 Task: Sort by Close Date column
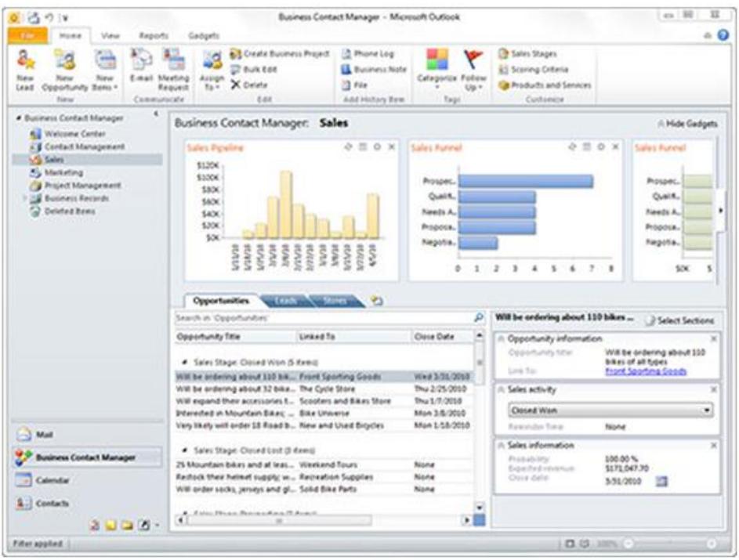pos(442,336)
